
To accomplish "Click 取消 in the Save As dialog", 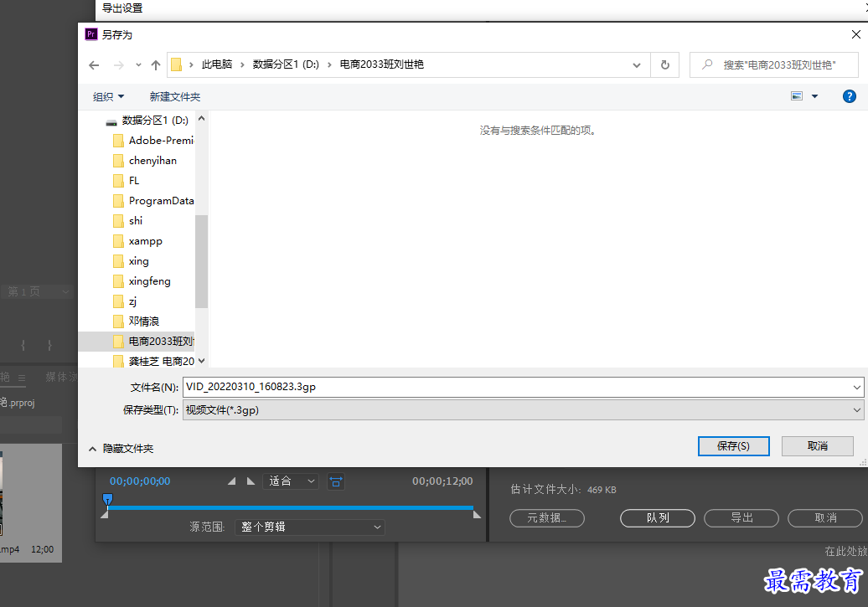I will coord(817,446).
